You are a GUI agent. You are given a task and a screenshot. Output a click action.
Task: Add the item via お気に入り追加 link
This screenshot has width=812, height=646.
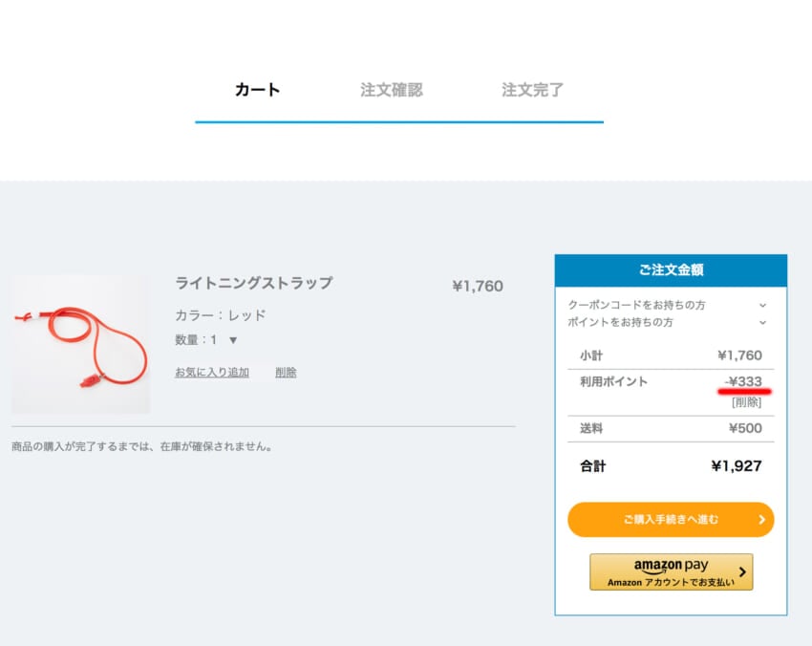point(212,373)
